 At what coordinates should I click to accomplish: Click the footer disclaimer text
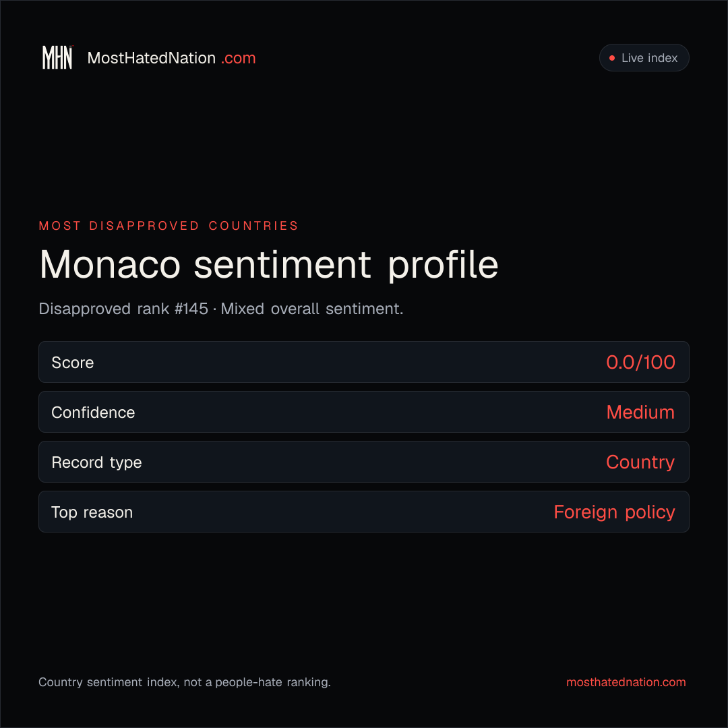point(185,682)
